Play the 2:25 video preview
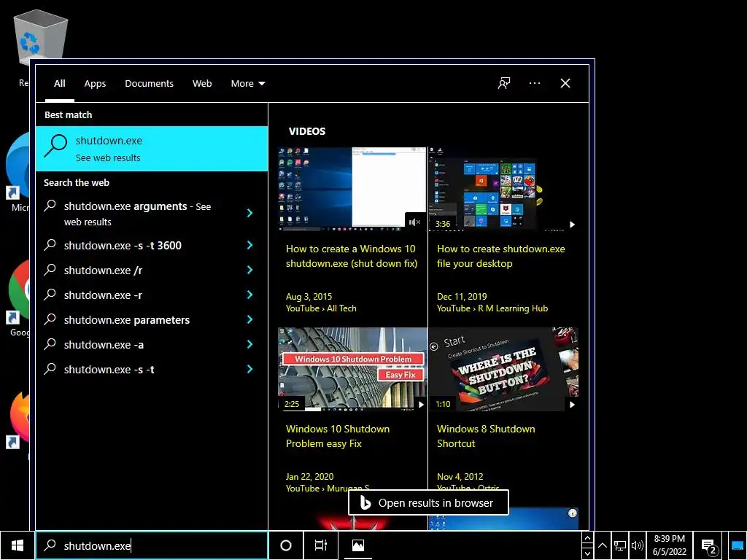 [421, 404]
